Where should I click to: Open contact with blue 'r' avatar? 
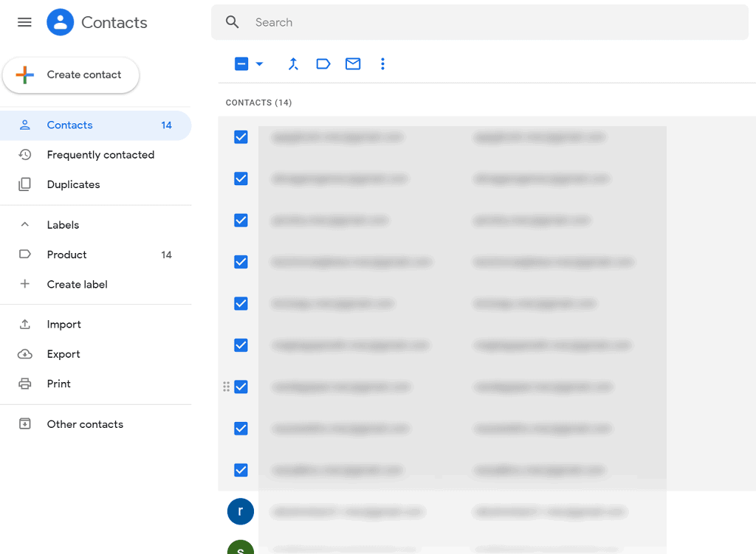tap(241, 511)
